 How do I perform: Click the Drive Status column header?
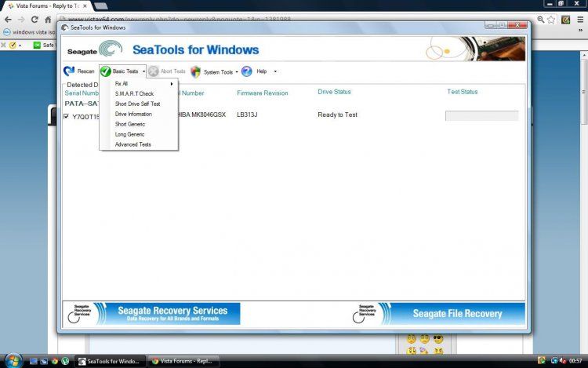(x=334, y=92)
